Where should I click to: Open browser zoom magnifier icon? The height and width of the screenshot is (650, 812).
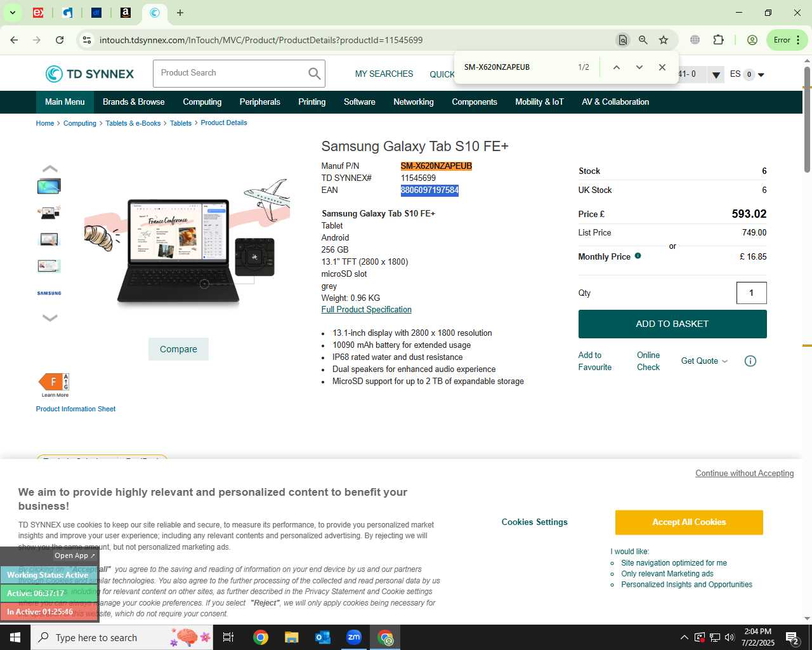tap(643, 40)
